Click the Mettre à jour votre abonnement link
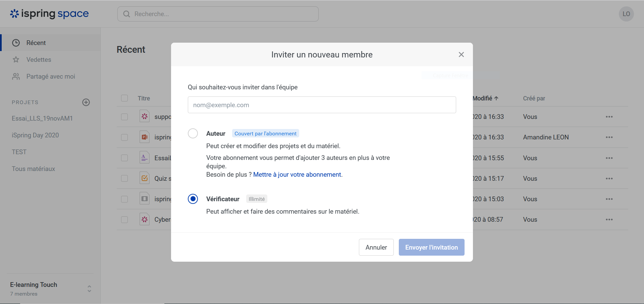 click(x=297, y=174)
